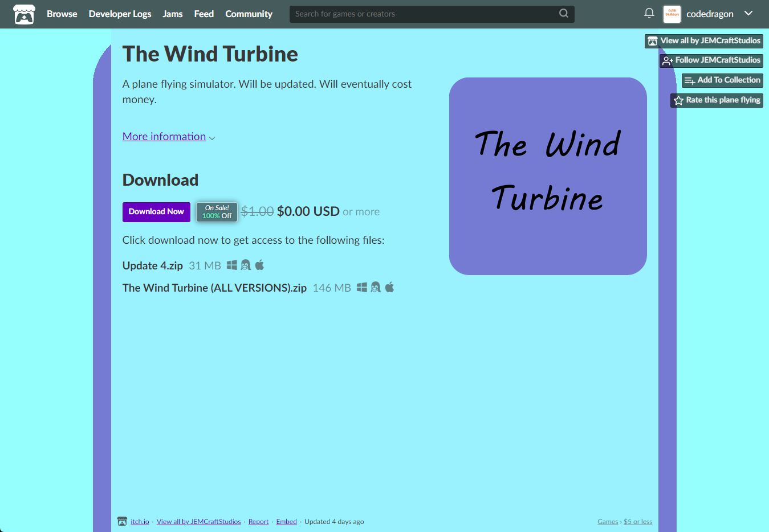
Task: Click the $0.00 USD price text
Action: pyautogui.click(x=308, y=212)
